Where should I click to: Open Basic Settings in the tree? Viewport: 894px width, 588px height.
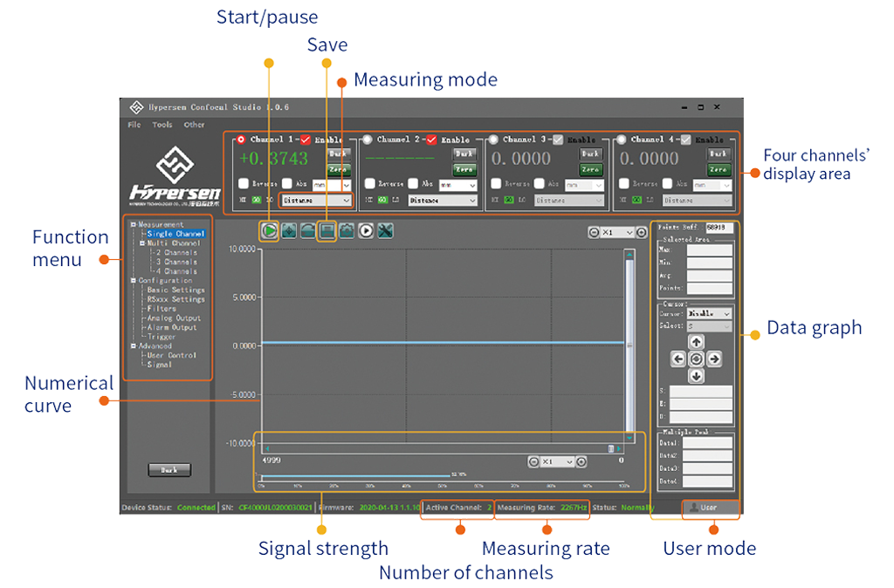click(x=175, y=290)
